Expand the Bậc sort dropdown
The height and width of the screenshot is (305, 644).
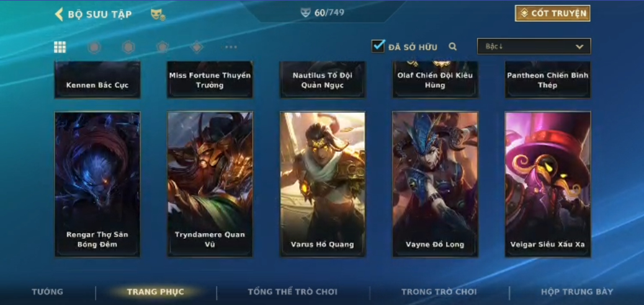(x=534, y=46)
